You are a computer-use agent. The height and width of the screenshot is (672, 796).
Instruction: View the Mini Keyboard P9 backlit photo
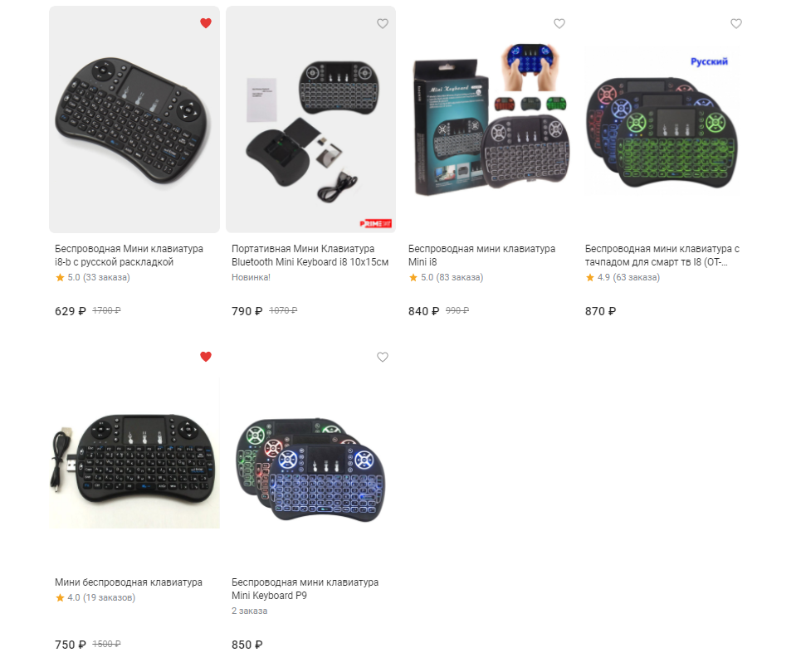tap(310, 453)
